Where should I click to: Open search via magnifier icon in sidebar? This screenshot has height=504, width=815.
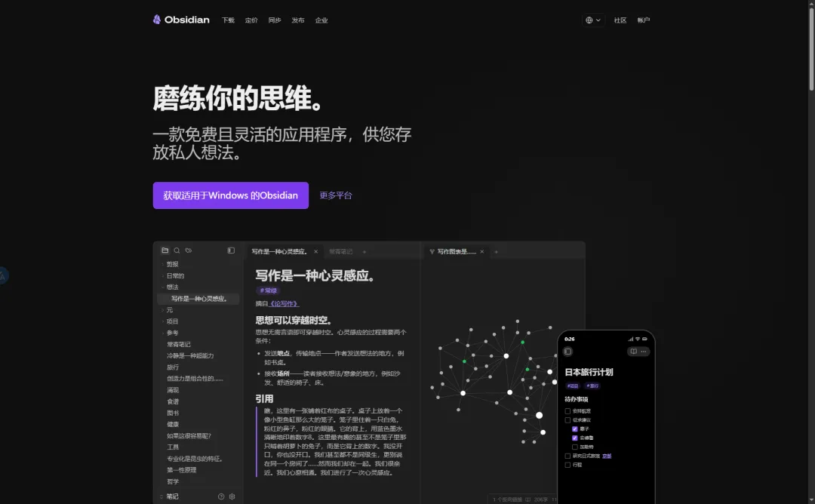(x=177, y=250)
